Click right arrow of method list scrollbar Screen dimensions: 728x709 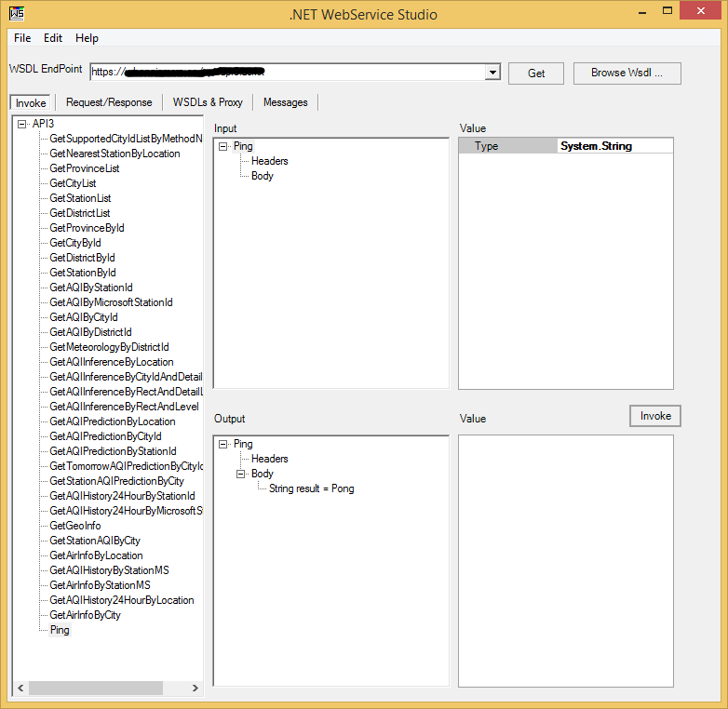(195, 689)
